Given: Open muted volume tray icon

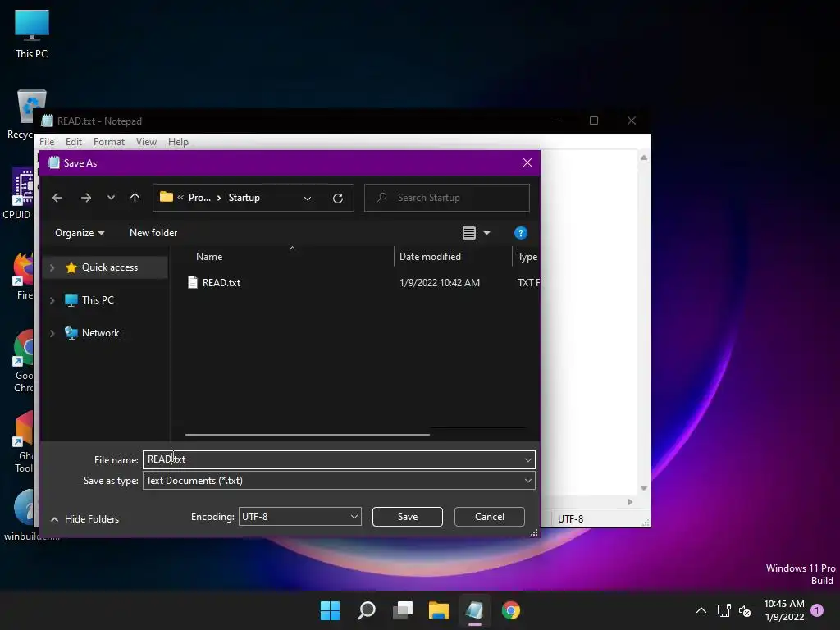Looking at the screenshot, I should coord(745,610).
